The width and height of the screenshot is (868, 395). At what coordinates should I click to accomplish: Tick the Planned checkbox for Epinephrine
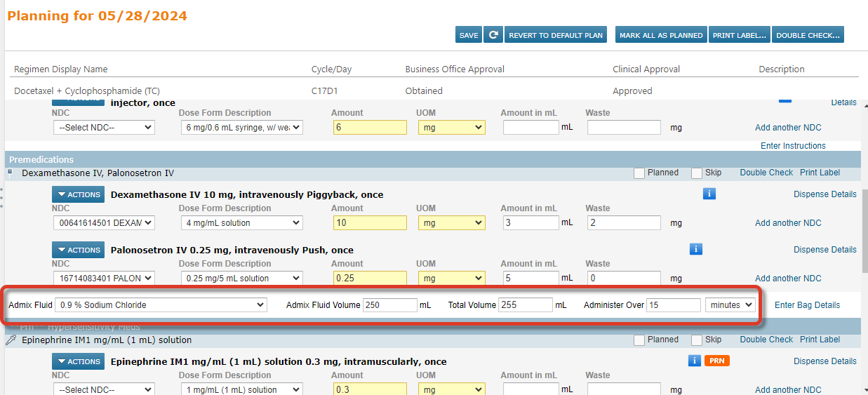pos(639,340)
